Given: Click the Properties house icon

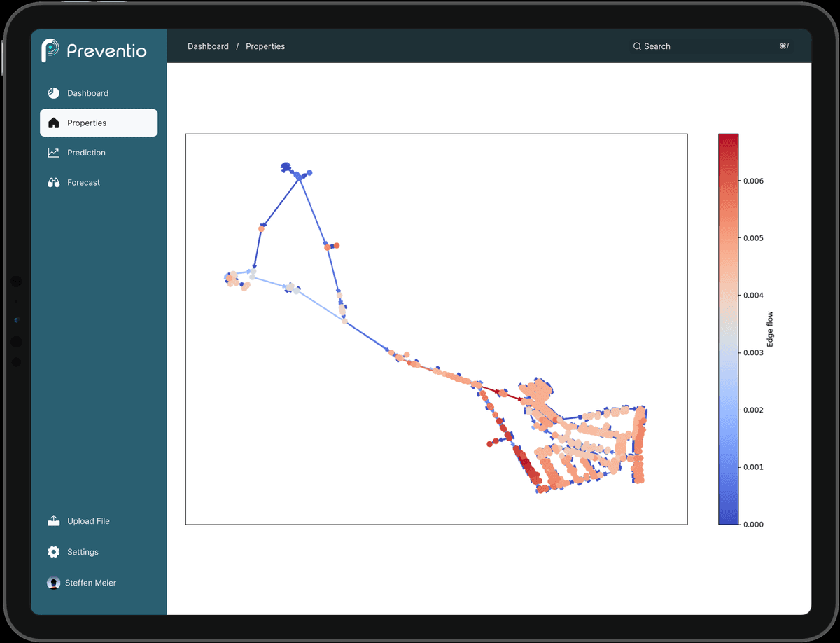Looking at the screenshot, I should (x=53, y=123).
